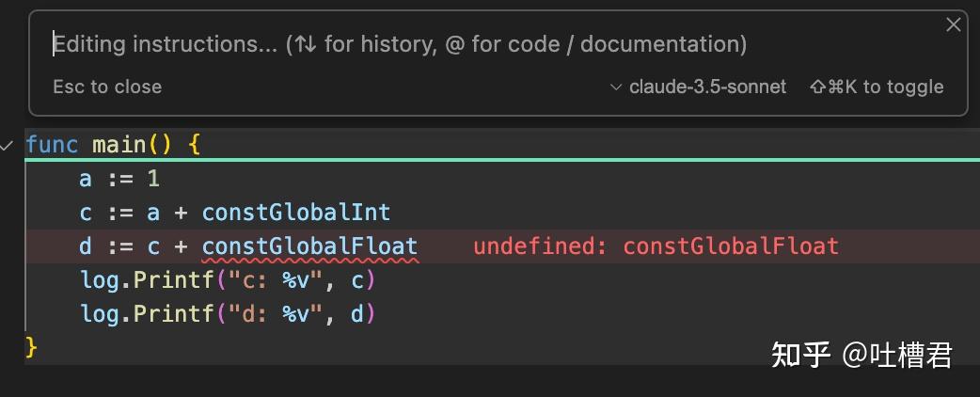The width and height of the screenshot is (980, 397).
Task: Click the constGlobalInt identifier
Action: click(295, 213)
